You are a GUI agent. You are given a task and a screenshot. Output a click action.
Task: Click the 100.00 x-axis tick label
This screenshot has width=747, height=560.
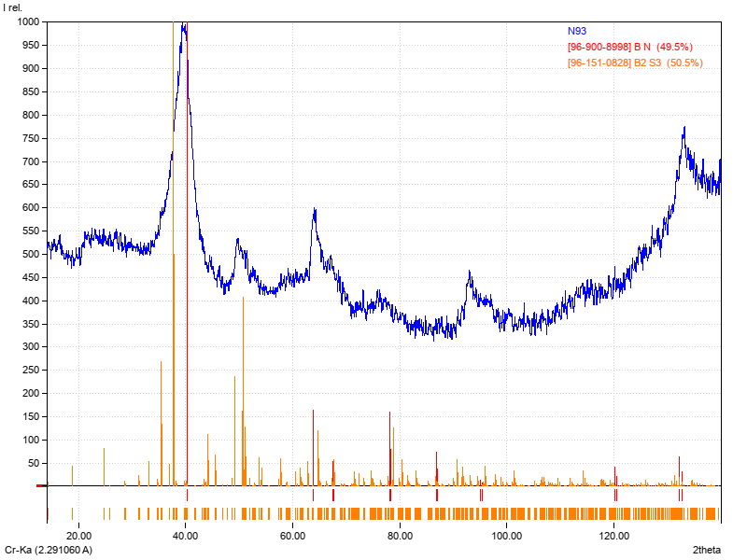click(x=507, y=536)
